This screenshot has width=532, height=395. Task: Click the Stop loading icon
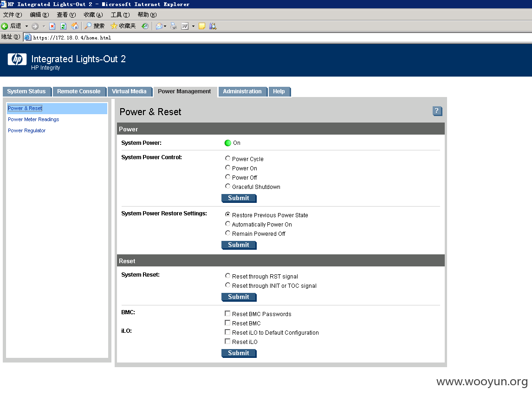point(52,26)
